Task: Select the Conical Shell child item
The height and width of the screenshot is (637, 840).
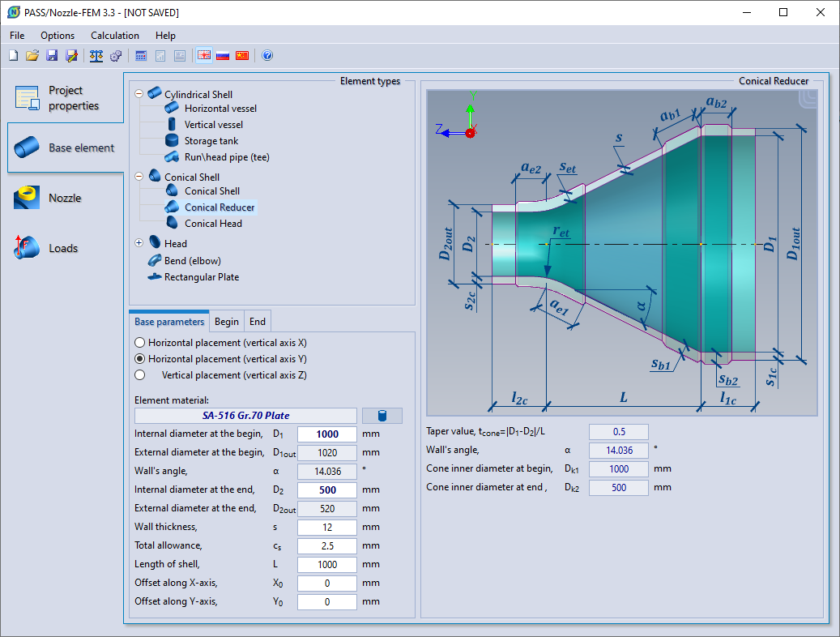Action: [x=211, y=191]
